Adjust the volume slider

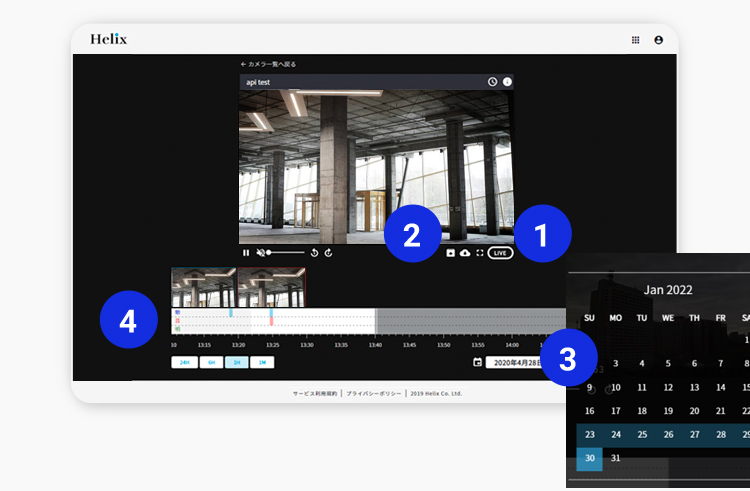(286, 252)
